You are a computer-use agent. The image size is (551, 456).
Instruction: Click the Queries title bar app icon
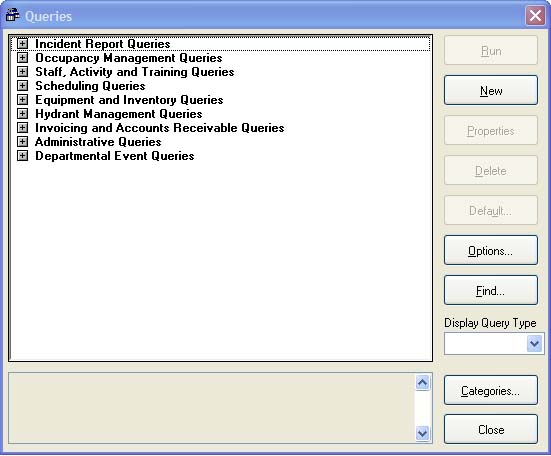13,15
